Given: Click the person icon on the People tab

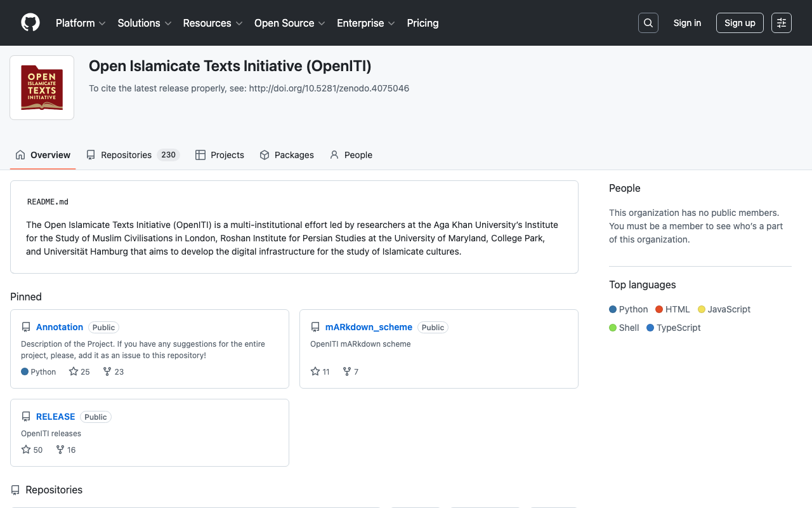Looking at the screenshot, I should coord(334,154).
